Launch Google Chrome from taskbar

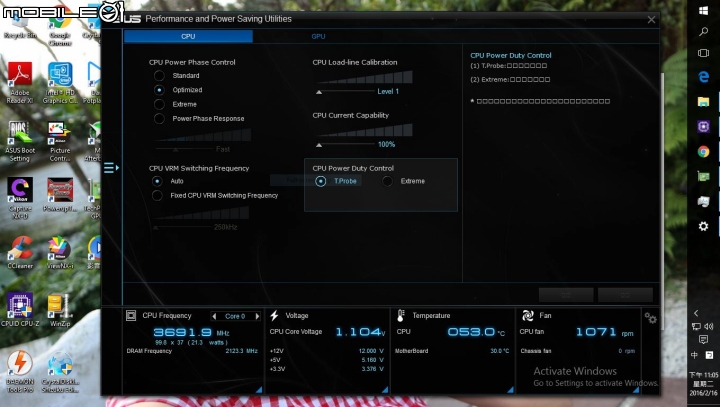703,151
